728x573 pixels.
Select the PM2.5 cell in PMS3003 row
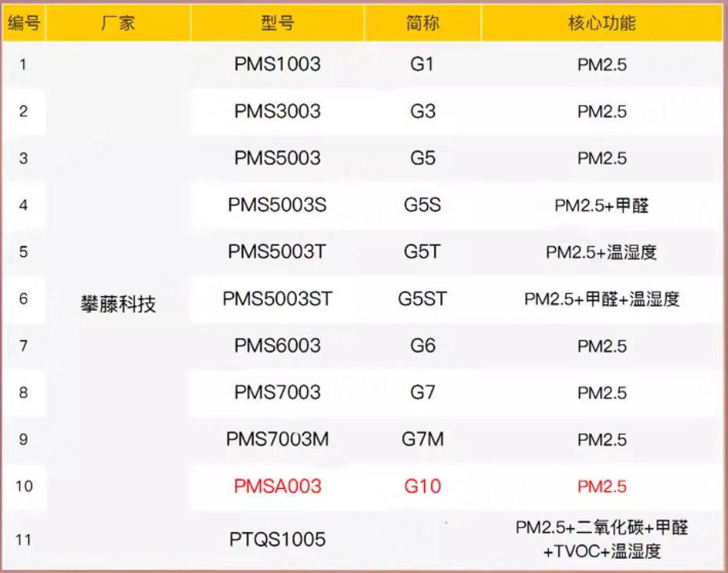click(602, 111)
